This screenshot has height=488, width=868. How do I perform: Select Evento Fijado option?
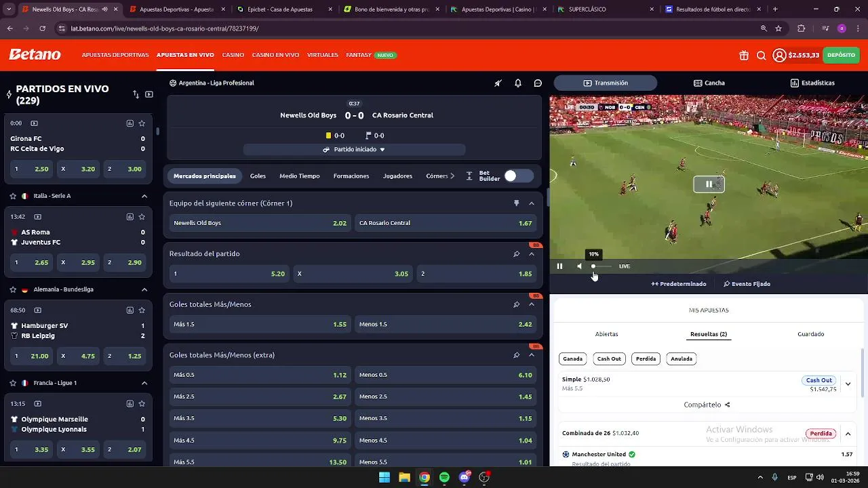pyautogui.click(x=747, y=284)
